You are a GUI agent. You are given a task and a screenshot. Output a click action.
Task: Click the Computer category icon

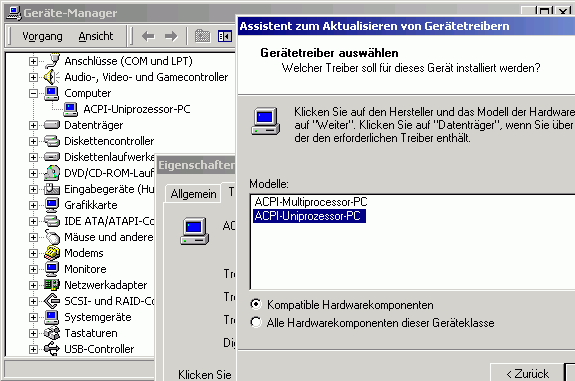coord(52,93)
